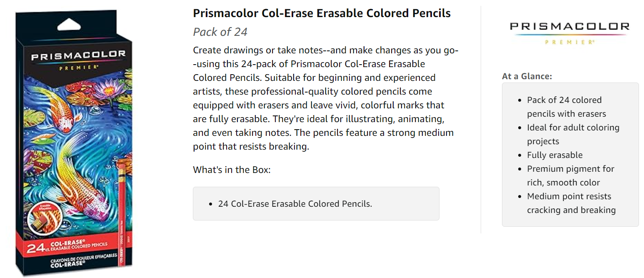Click the product description paragraph
The height and width of the screenshot is (278, 644).
325,98
